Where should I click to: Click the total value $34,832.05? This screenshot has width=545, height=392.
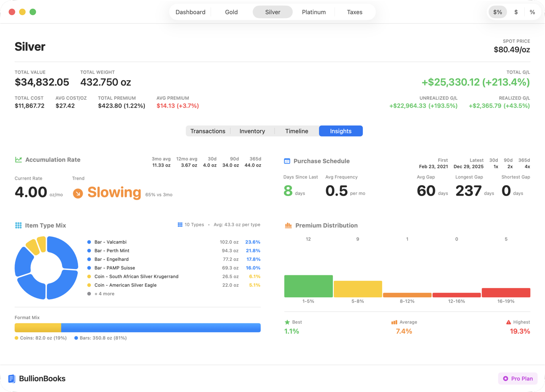[x=42, y=82]
